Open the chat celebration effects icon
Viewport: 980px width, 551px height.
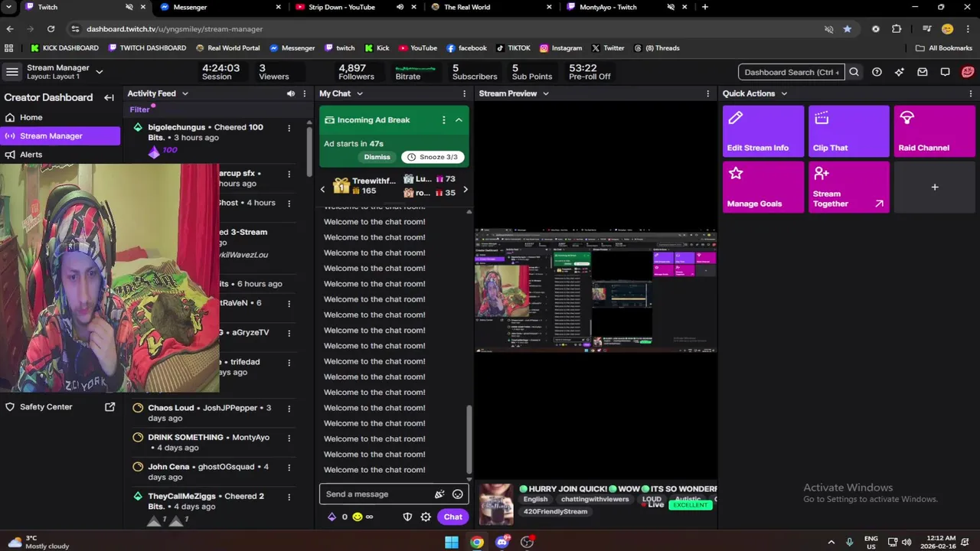(439, 494)
